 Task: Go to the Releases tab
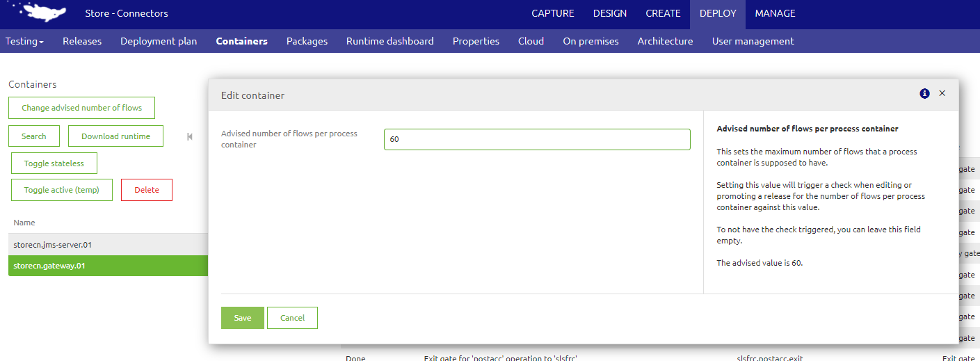point(82,41)
